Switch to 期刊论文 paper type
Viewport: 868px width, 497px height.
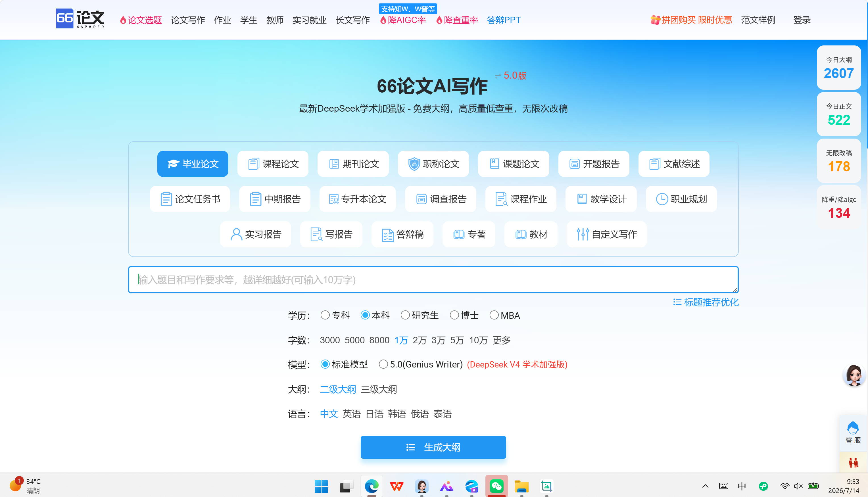click(353, 164)
